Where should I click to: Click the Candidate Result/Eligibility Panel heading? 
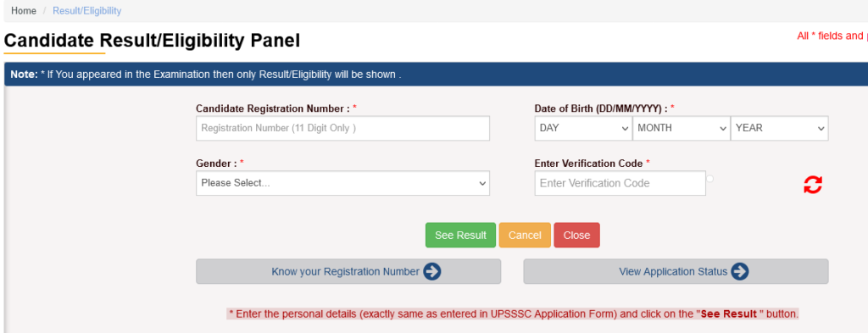152,41
